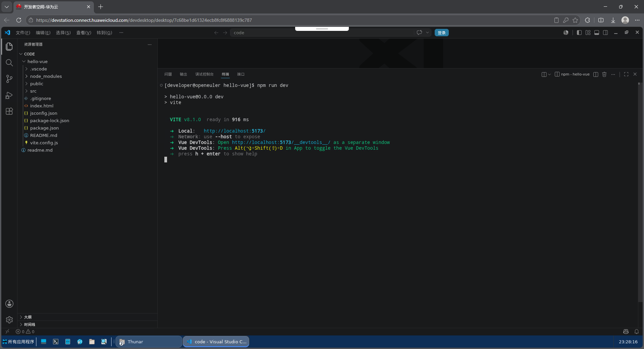The width and height of the screenshot is (644, 349).
Task: Click the code command center search box
Action: click(x=322, y=33)
